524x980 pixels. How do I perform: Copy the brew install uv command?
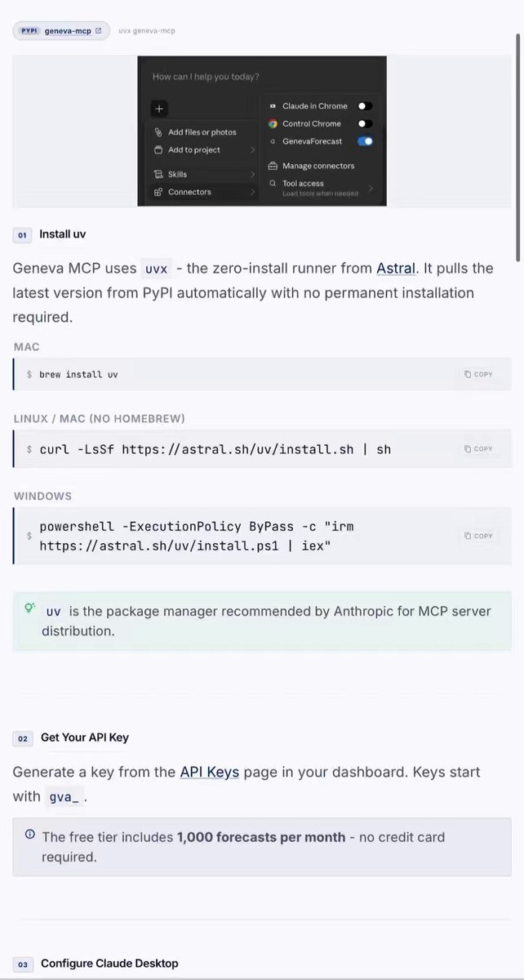coord(478,374)
